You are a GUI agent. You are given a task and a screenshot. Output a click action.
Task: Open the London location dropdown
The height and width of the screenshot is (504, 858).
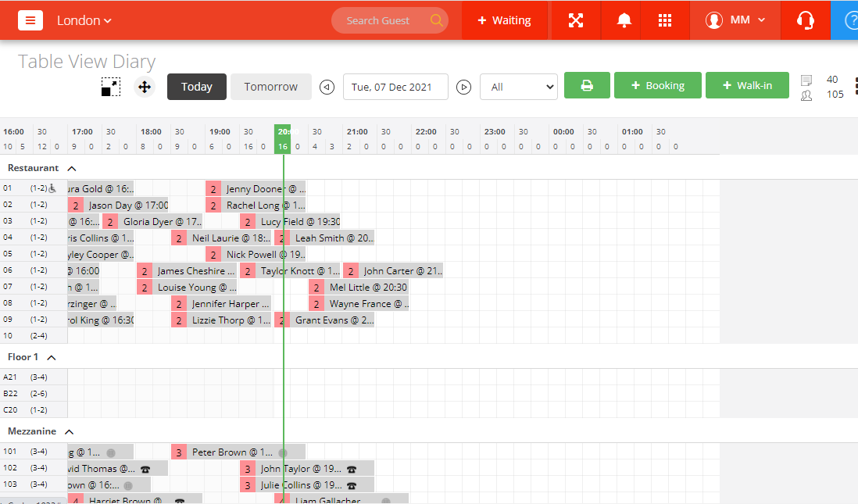coord(84,20)
